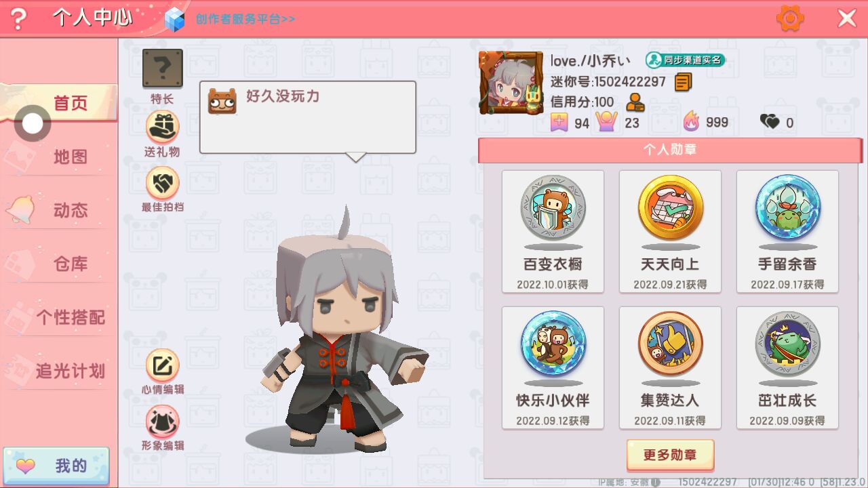Tap the 我的 button

56,466
